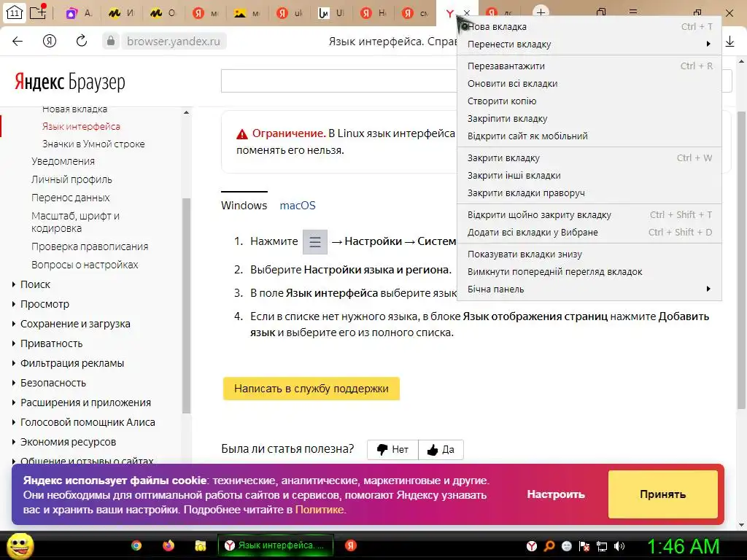The width and height of the screenshot is (747, 560).
Task: Select Закрити вкладки праворуч
Action: pos(589,192)
